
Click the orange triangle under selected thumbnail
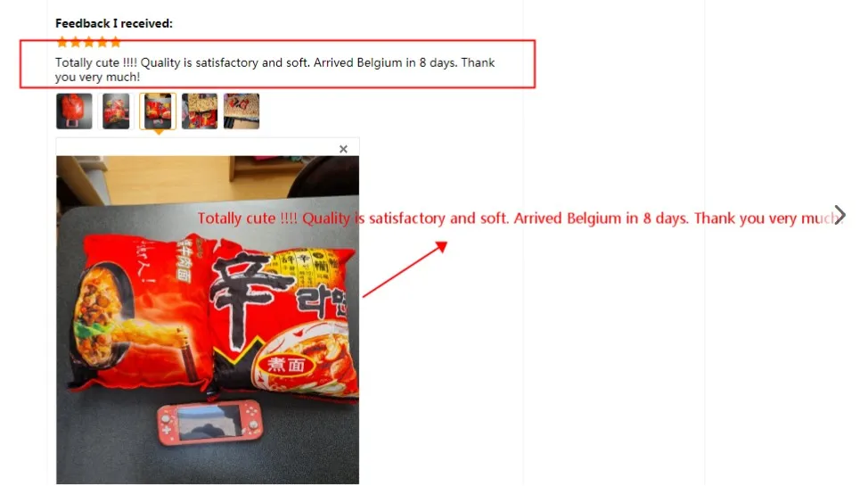coord(159,133)
